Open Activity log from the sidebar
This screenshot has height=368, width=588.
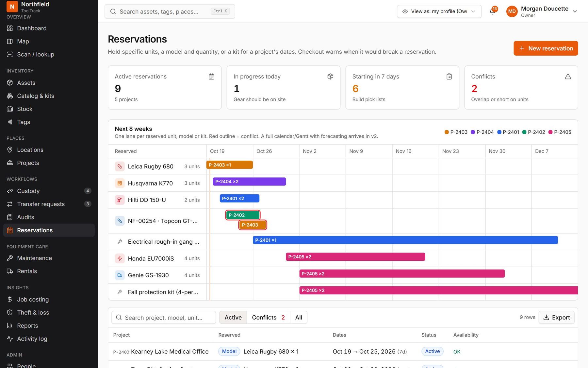[x=49, y=339]
